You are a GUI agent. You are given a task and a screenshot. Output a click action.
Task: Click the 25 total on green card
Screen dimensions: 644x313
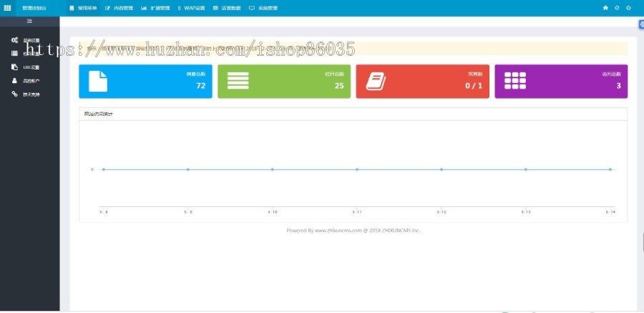[x=339, y=85]
